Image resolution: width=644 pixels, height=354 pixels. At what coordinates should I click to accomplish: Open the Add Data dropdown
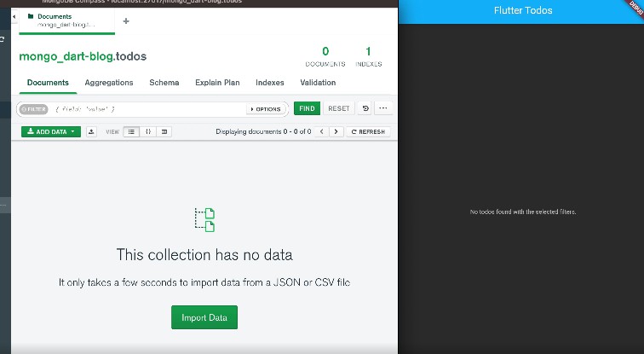pyautogui.click(x=50, y=131)
